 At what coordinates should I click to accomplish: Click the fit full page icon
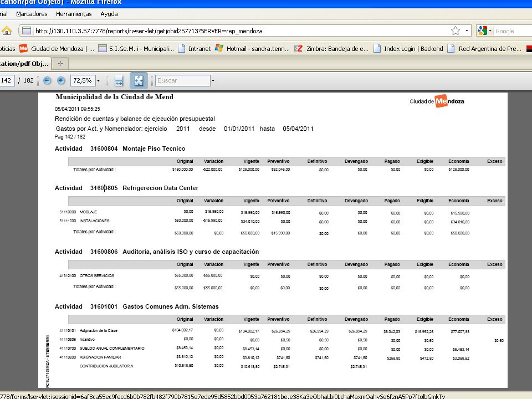click(139, 81)
